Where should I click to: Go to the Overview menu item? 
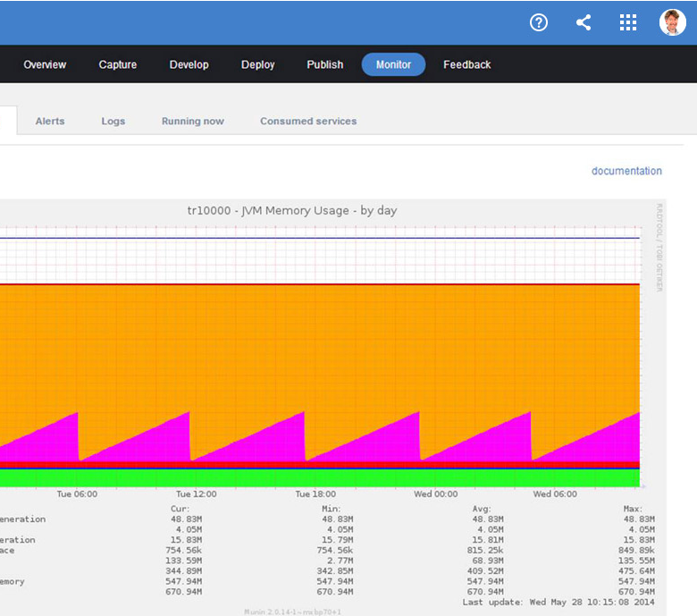(x=45, y=64)
